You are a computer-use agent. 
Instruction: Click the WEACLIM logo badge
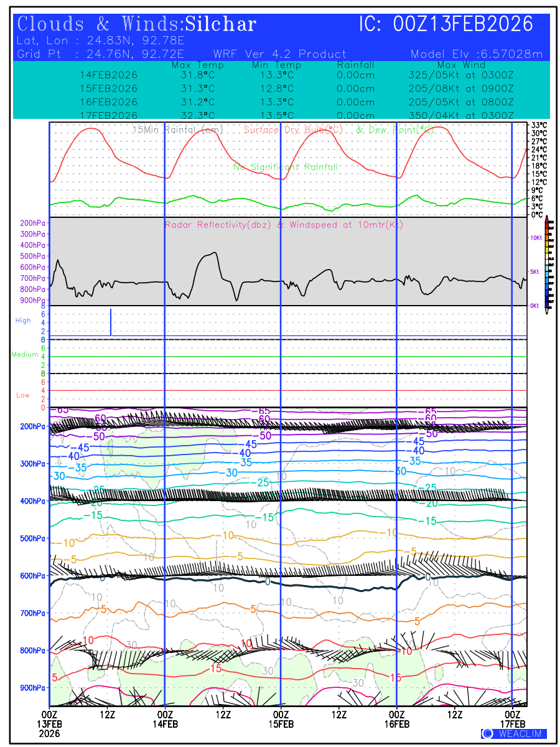(x=513, y=733)
